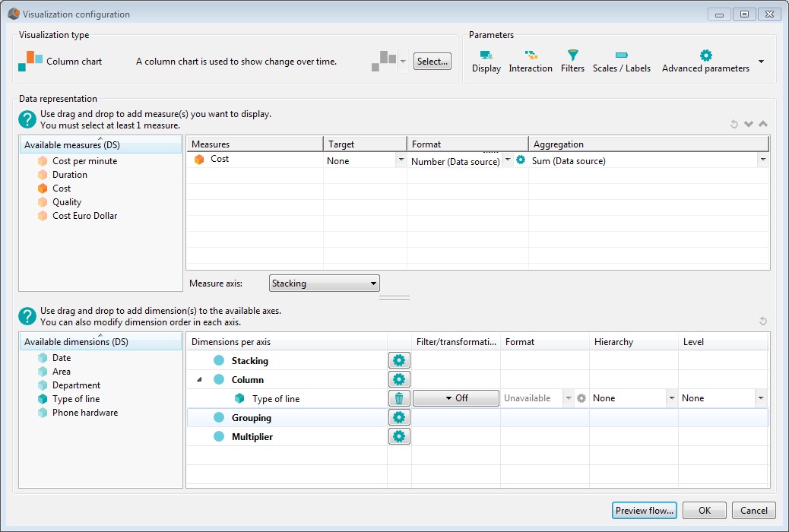Image resolution: width=789 pixels, height=532 pixels.
Task: Click the measures help question mark icon
Action: pos(27,119)
